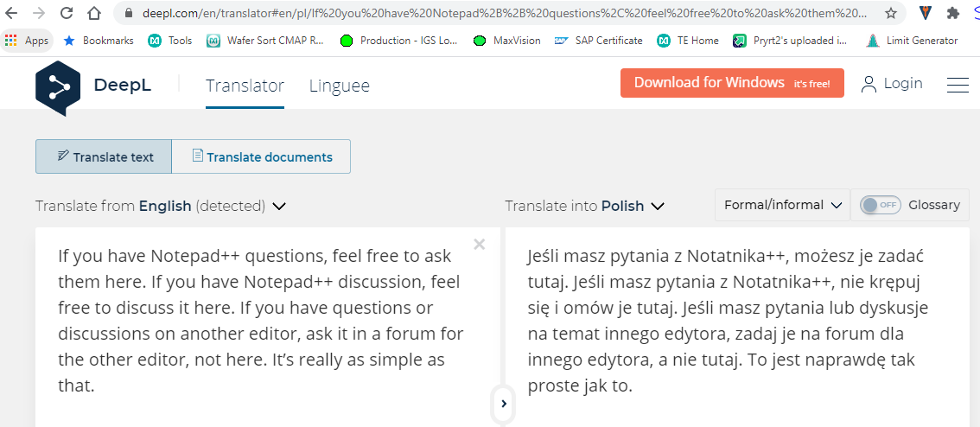
Task: Bookmark this page with star icon
Action: coord(891,12)
